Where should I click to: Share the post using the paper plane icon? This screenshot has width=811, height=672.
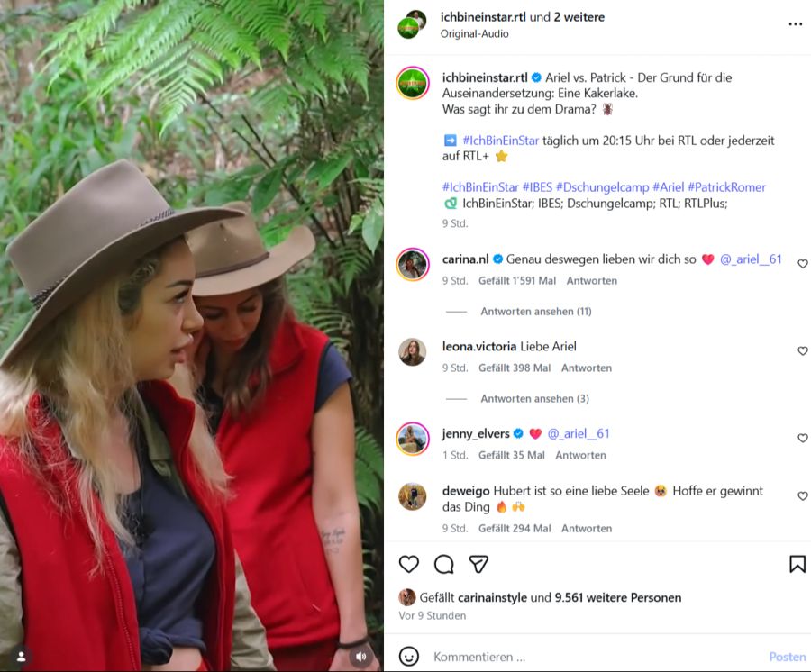tap(478, 564)
